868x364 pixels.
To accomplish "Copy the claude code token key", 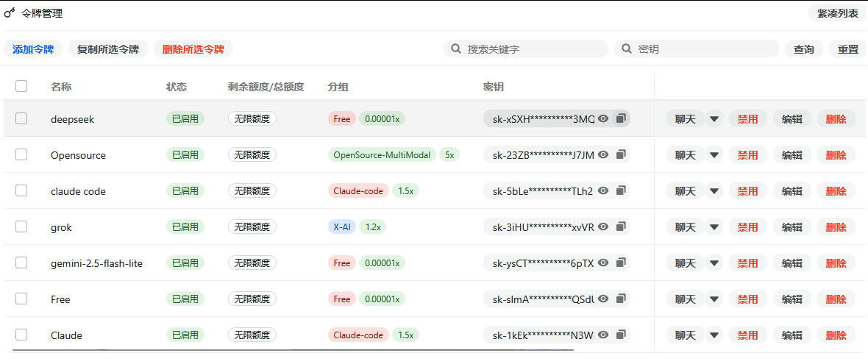I will (621, 190).
